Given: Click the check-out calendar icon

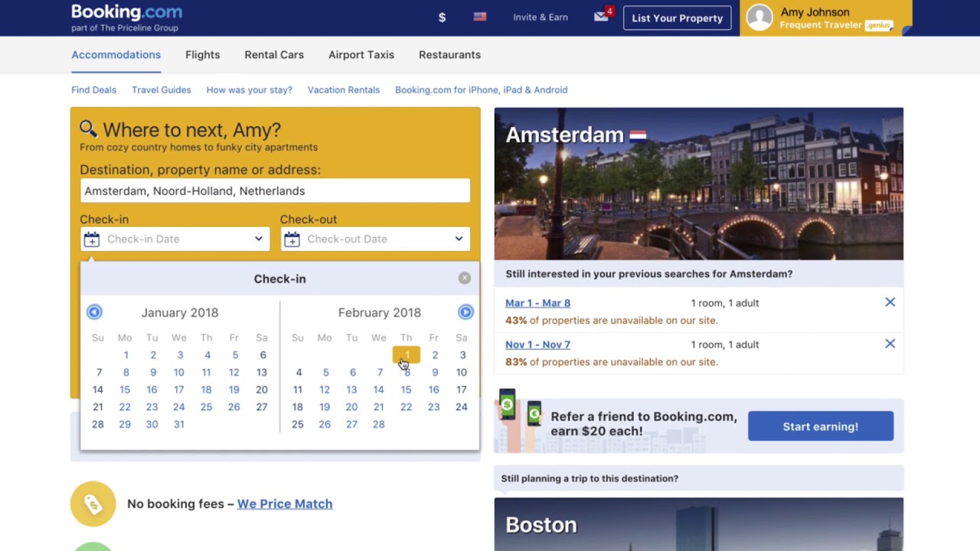Looking at the screenshot, I should point(292,240).
